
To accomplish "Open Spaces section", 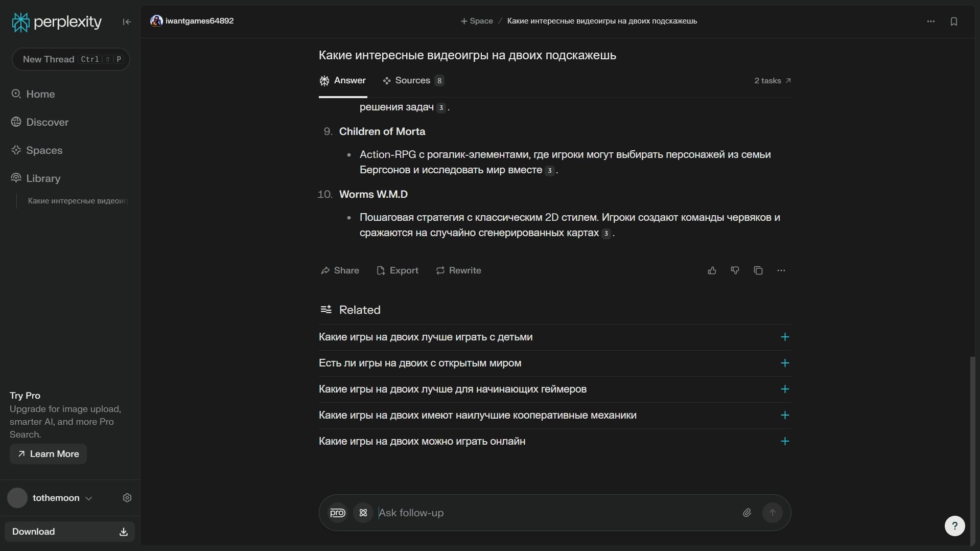I will [x=37, y=150].
